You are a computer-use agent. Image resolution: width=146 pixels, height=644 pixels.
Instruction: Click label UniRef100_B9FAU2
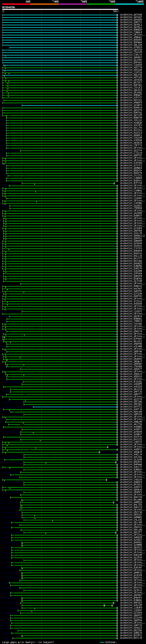[x=131, y=63]
